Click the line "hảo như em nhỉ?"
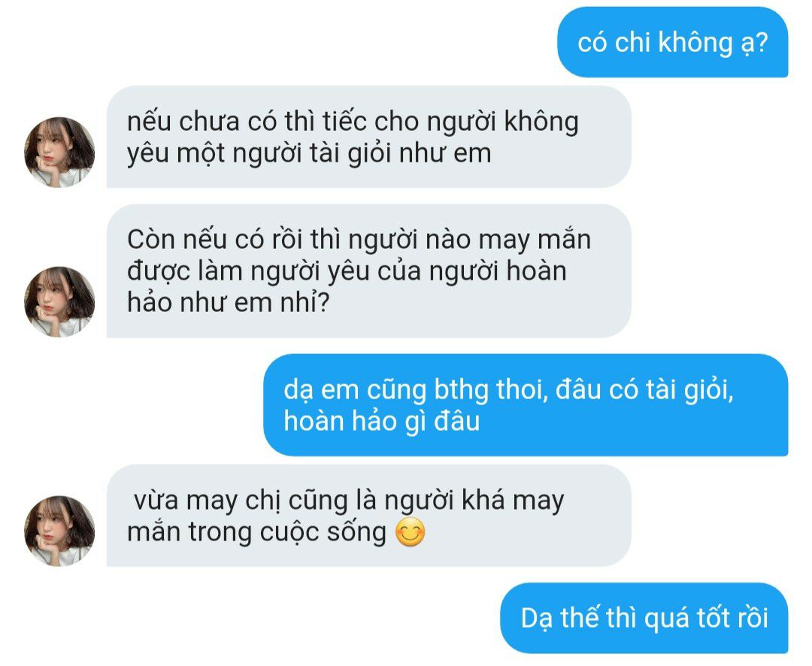This screenshot has height=666, width=812. coord(229,303)
